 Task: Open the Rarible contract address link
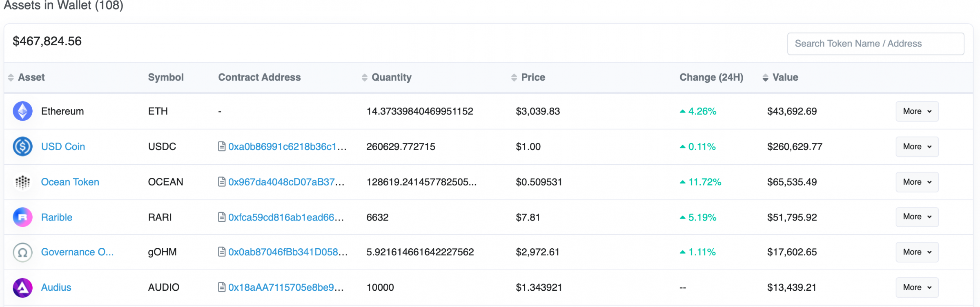click(x=286, y=217)
